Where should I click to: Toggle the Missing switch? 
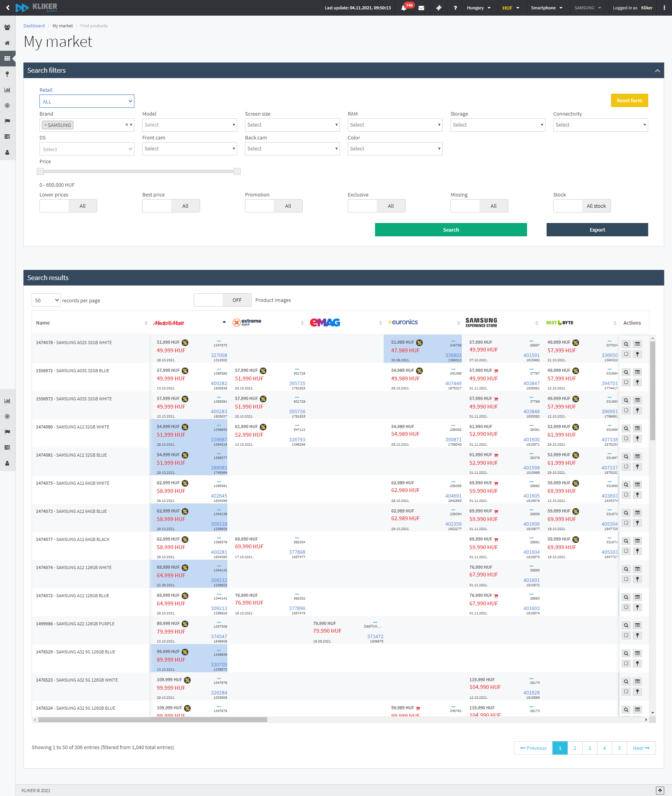479,206
